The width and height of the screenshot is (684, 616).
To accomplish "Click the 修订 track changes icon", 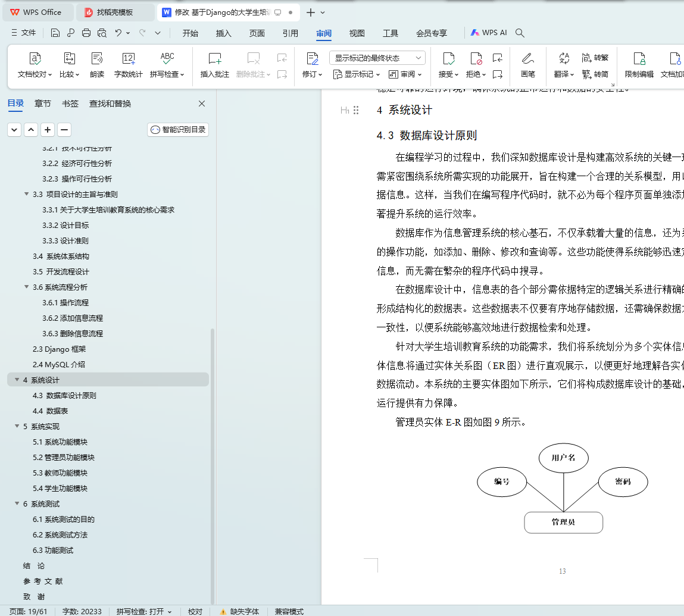I will [313, 58].
